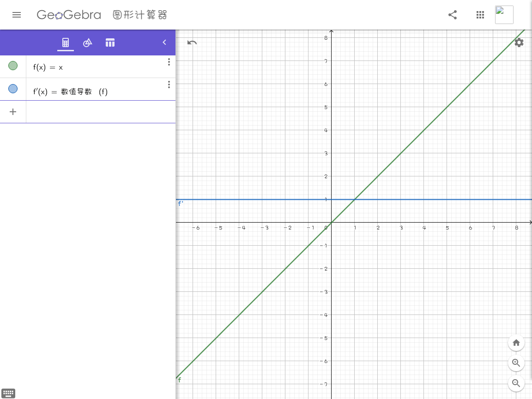Open the GeoGebra apps grid
The height and width of the screenshot is (399, 532).
pos(480,15)
